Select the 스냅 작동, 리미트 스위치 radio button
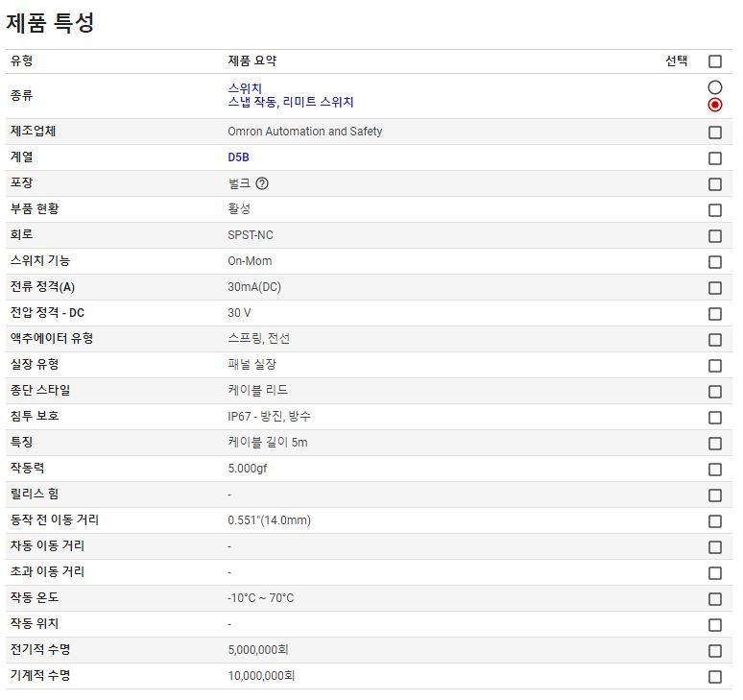This screenshot has height=700, width=743. (x=714, y=105)
